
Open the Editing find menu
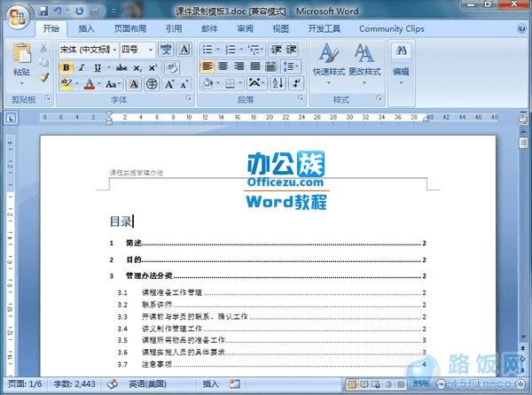401,64
